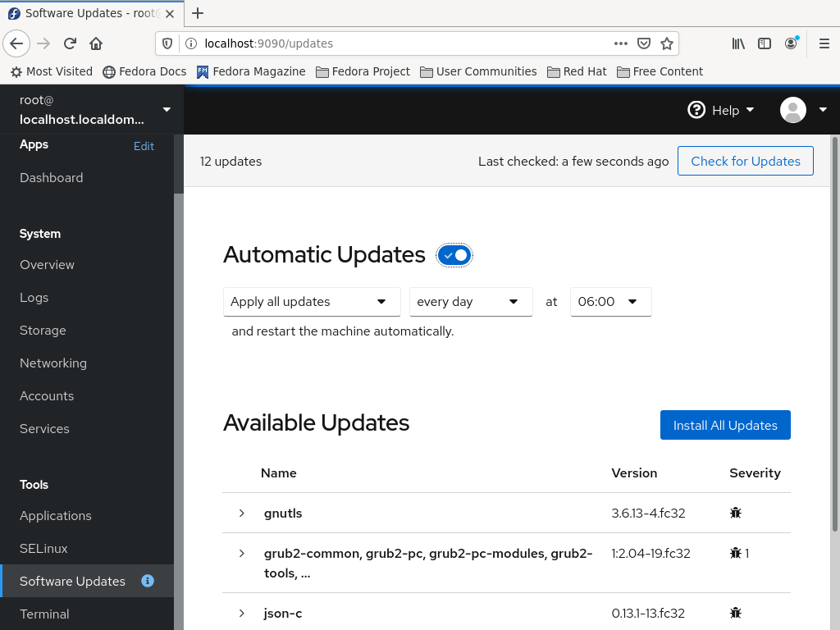Image resolution: width=840 pixels, height=630 pixels.
Task: Click the bug severity icon for gnutls
Action: 736,513
